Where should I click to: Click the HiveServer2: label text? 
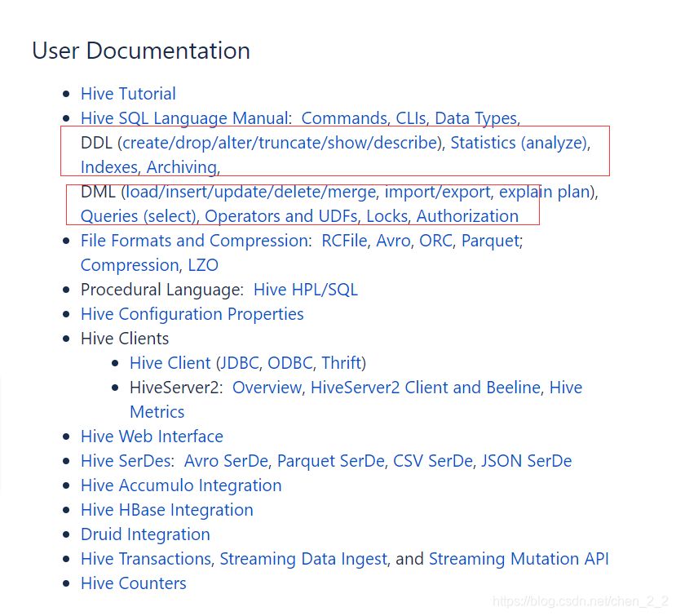(x=176, y=388)
